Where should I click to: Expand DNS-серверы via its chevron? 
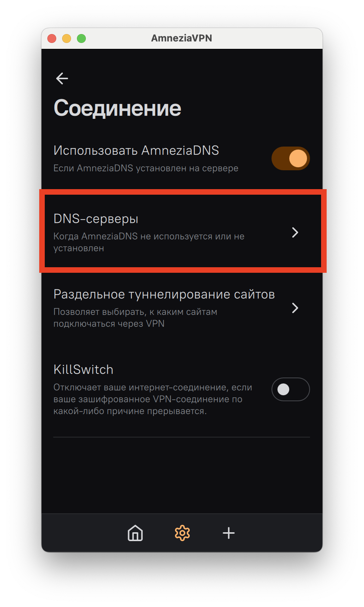pyautogui.click(x=295, y=232)
